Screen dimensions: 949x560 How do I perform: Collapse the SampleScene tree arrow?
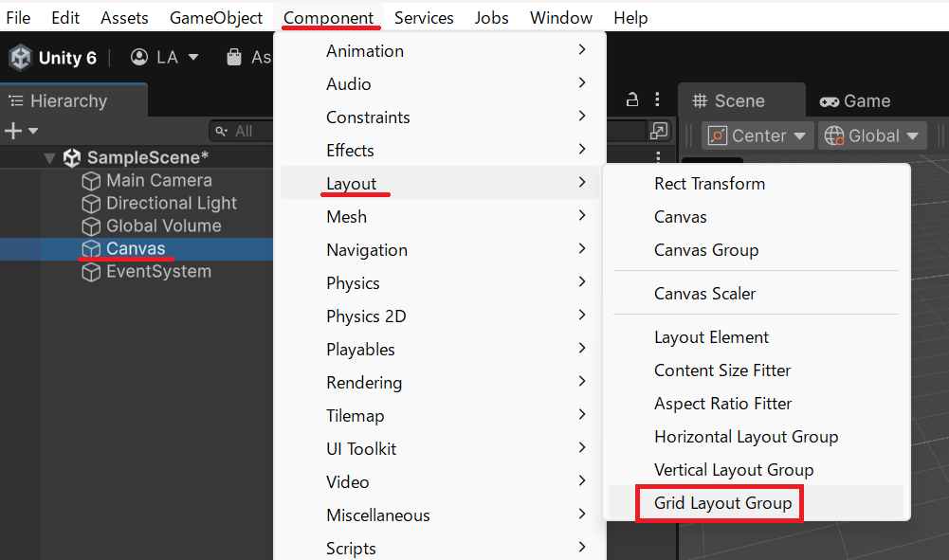coord(50,158)
